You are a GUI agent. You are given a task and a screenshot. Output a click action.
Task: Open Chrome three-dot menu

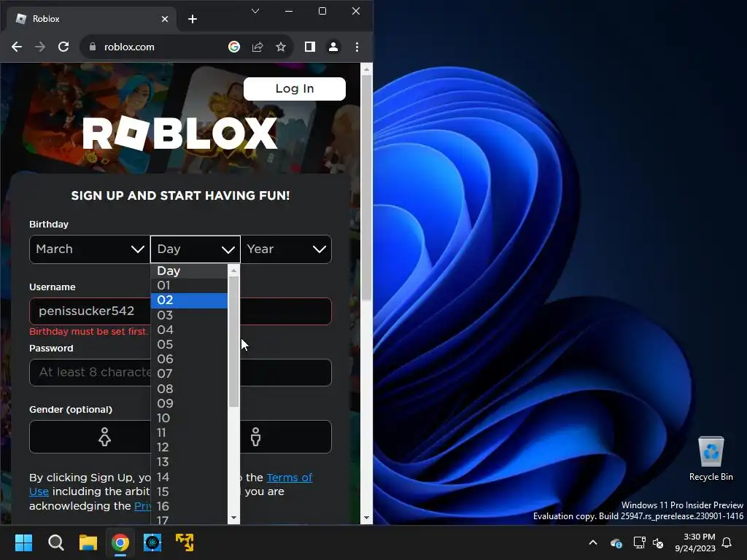pyautogui.click(x=357, y=47)
